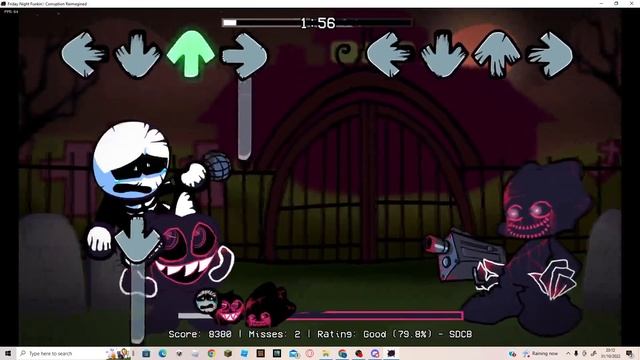Click the Friday Night Funkin window title

coord(47,4)
